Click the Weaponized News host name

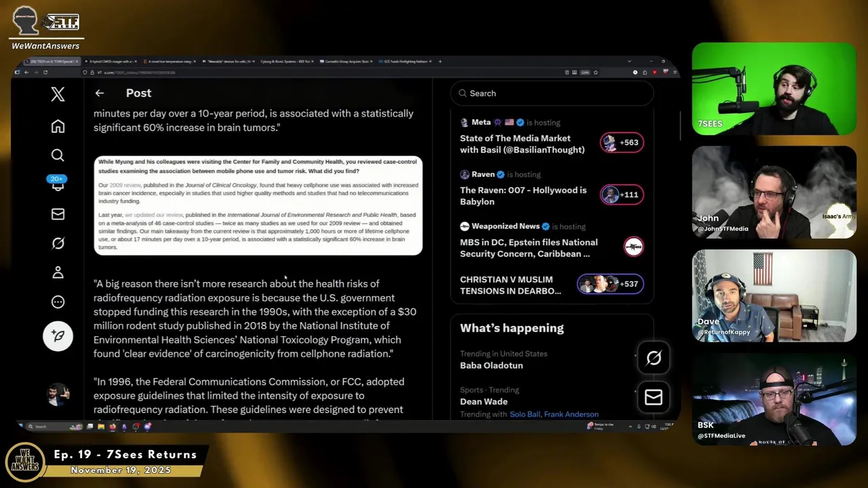pyautogui.click(x=505, y=226)
